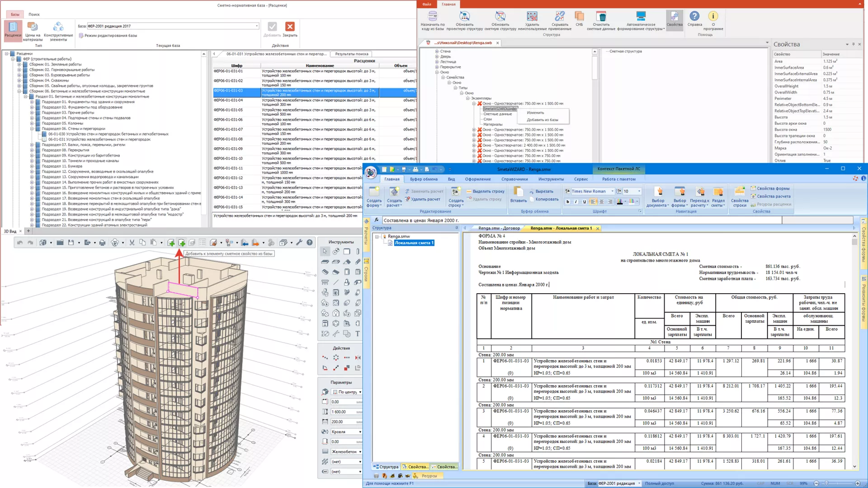Open the По центру parameter dropdown

coord(360,392)
